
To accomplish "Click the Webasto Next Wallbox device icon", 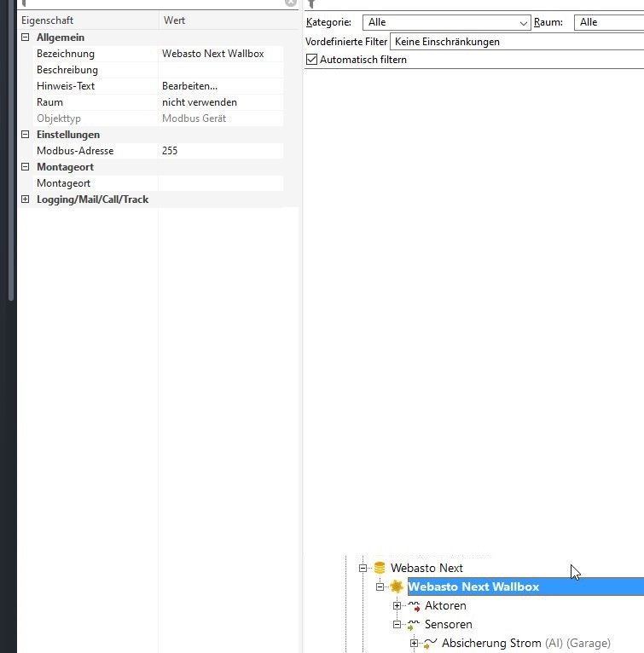I will (397, 587).
